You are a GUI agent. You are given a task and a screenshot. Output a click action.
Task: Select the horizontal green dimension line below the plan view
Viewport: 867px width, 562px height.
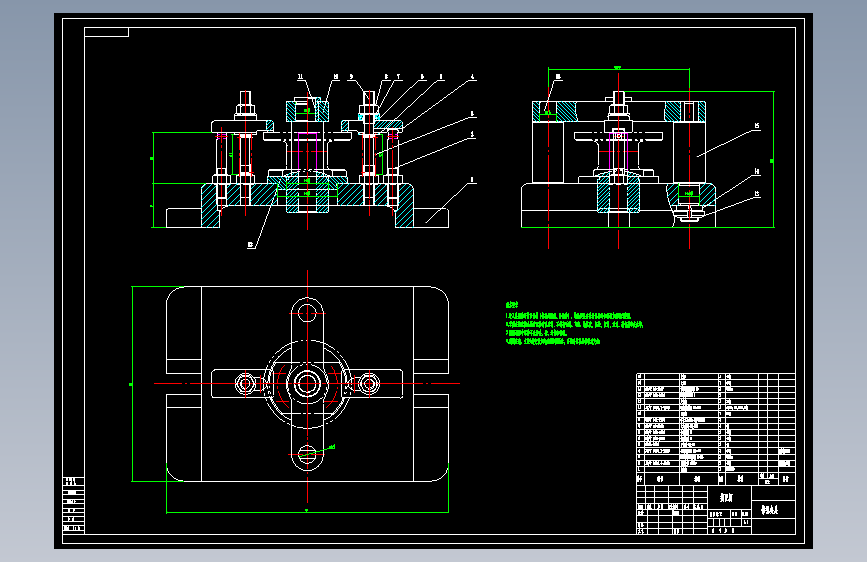[307, 512]
